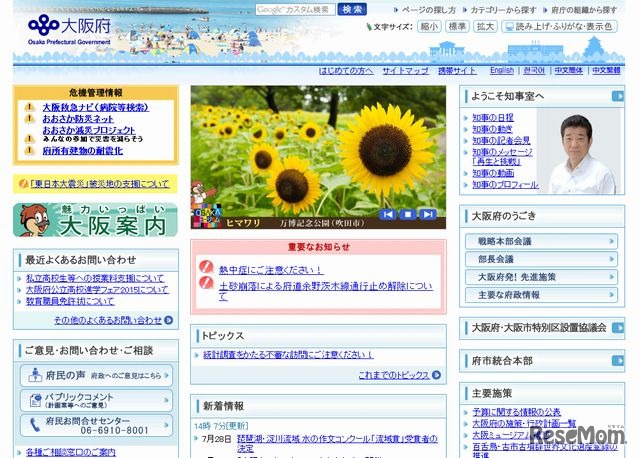Open おおさか防災ネット link
640x458 pixels.
pyautogui.click(x=78, y=119)
